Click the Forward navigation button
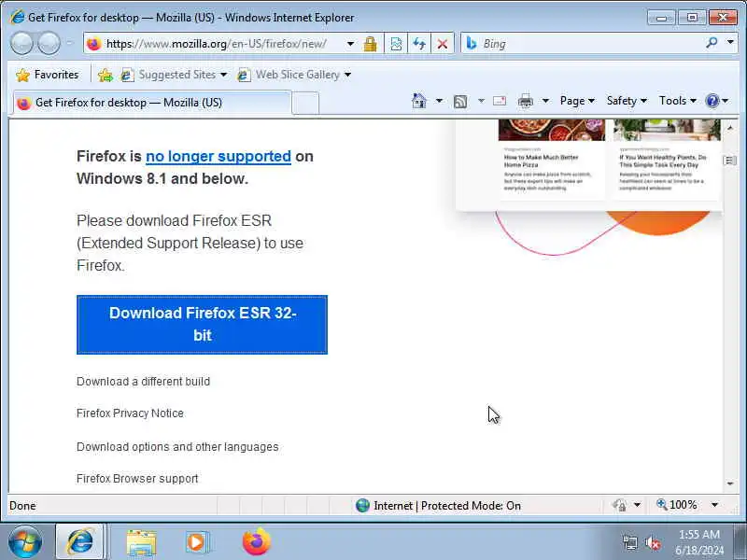 (49, 44)
